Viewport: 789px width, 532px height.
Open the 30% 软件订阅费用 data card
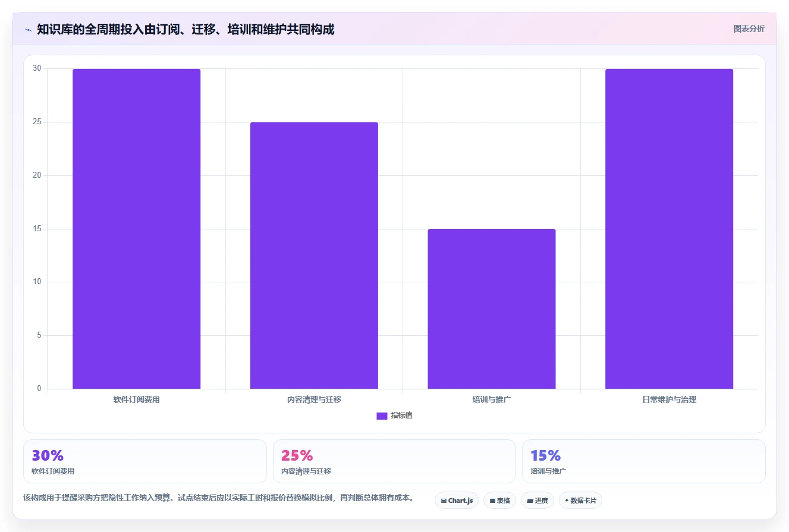[x=145, y=461]
